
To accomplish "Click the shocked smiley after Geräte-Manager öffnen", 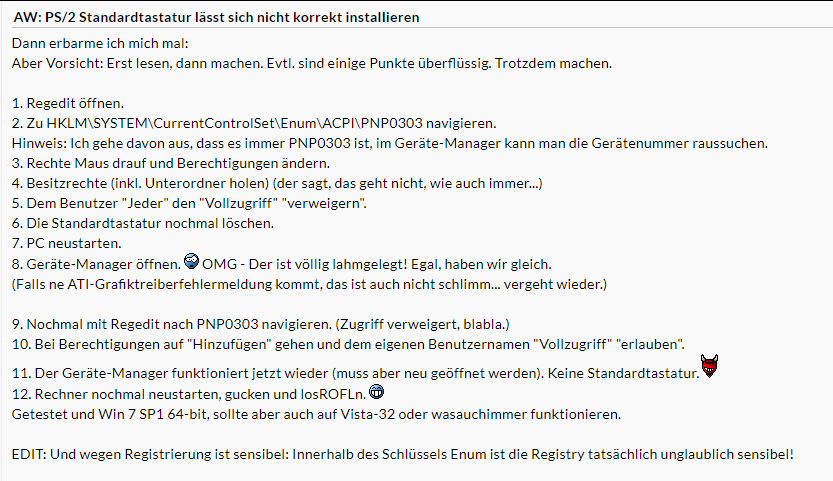I will 191,261.
